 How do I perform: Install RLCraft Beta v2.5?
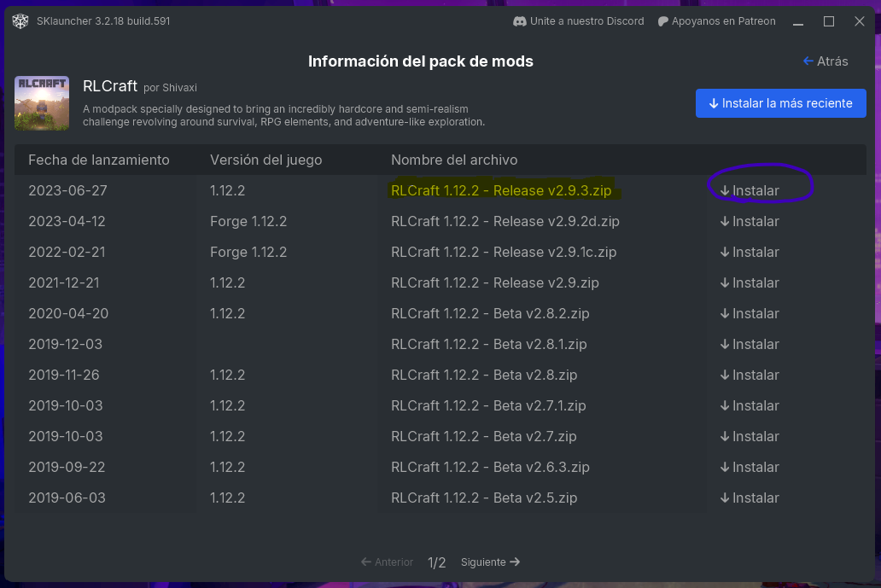point(750,498)
